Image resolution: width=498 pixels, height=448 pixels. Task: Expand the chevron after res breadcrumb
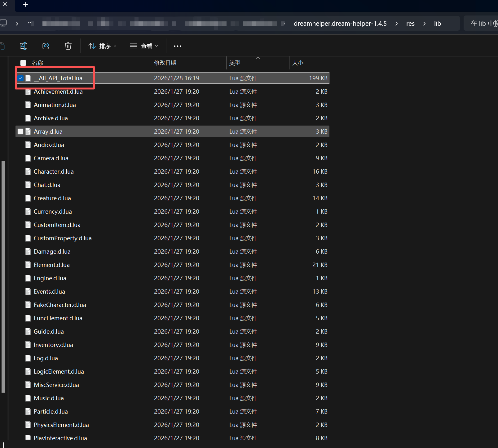[x=424, y=24]
